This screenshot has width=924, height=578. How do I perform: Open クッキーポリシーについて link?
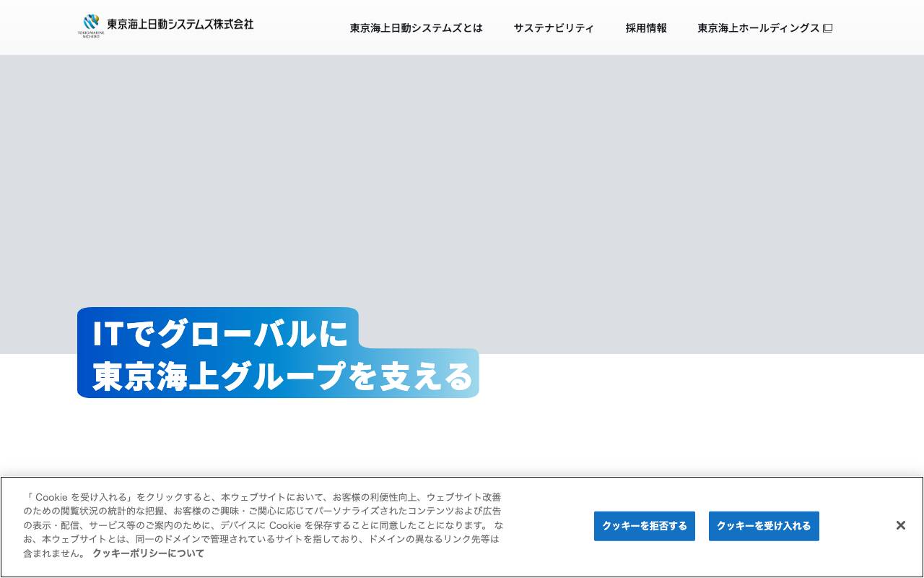tap(148, 553)
